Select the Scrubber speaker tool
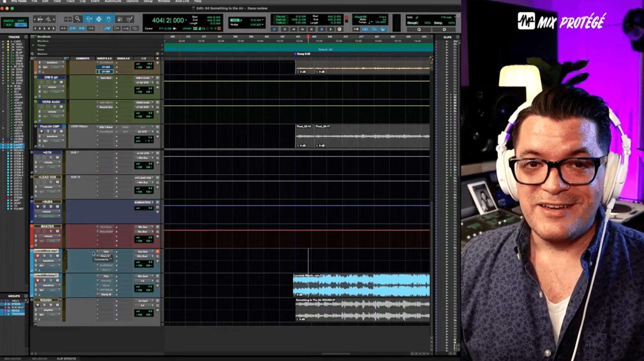This screenshot has height=361, width=644. tap(120, 19)
